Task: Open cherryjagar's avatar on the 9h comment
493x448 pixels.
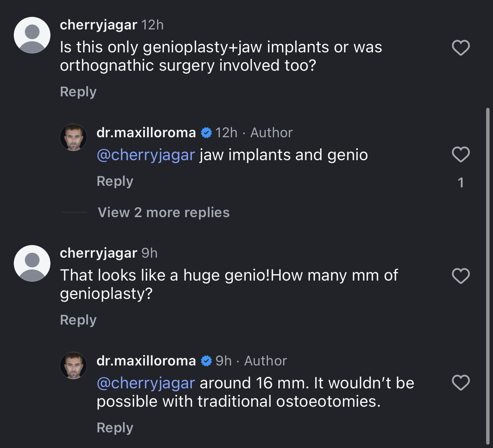Action: 32,263
